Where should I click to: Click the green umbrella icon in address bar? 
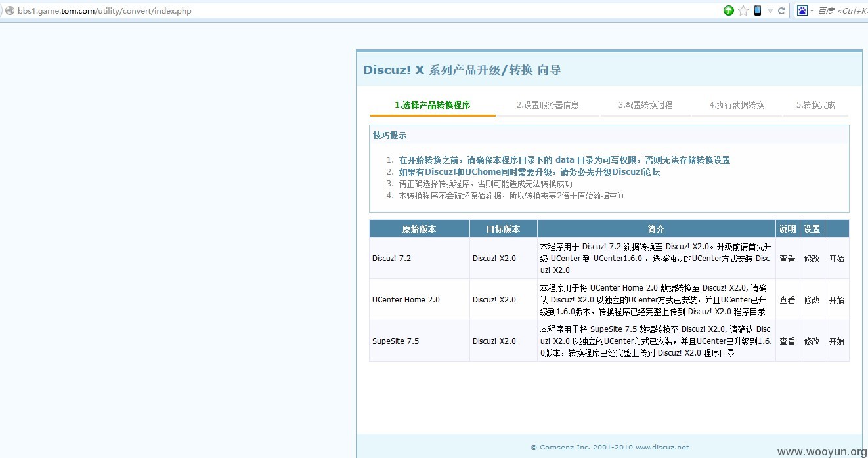coord(728,10)
